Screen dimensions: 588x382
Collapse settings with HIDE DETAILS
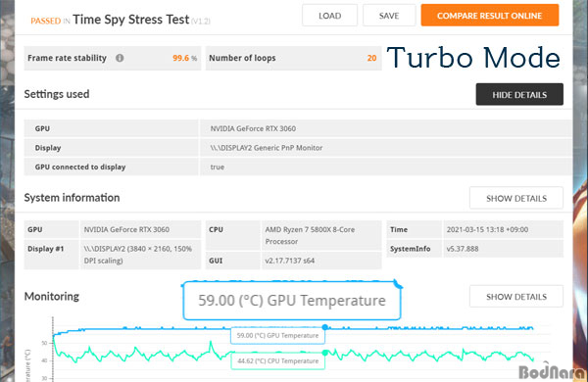coord(519,94)
